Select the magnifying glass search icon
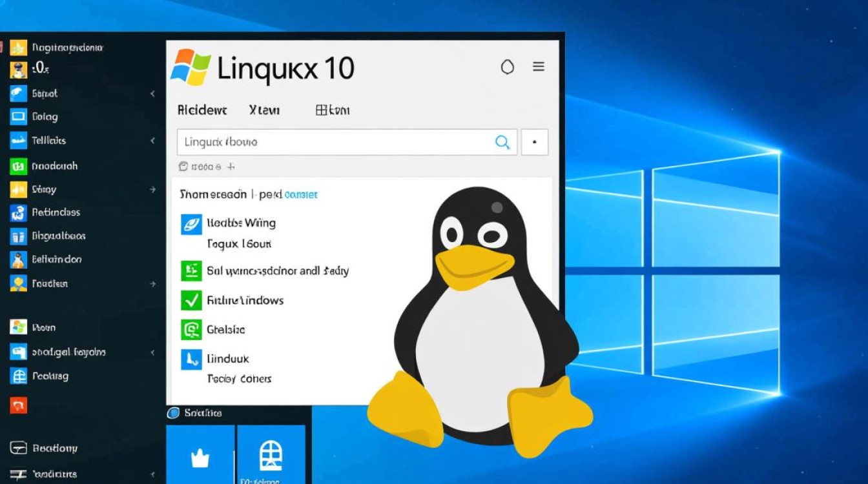This screenshot has width=868, height=484. click(x=502, y=142)
